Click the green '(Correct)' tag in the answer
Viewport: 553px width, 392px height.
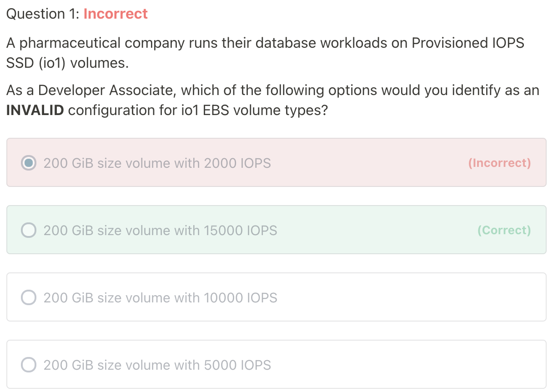[x=504, y=230]
